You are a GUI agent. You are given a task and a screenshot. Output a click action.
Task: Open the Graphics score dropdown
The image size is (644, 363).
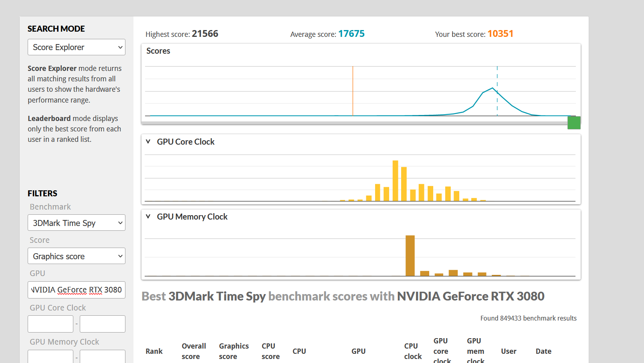(x=76, y=256)
